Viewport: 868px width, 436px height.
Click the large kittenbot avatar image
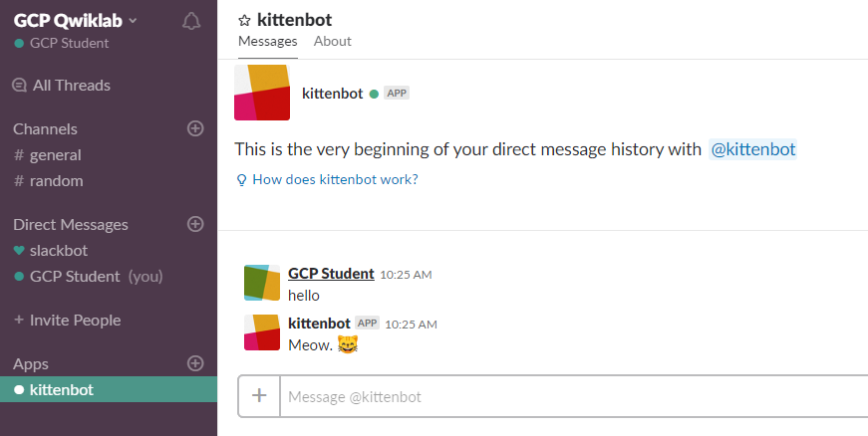coord(262,93)
